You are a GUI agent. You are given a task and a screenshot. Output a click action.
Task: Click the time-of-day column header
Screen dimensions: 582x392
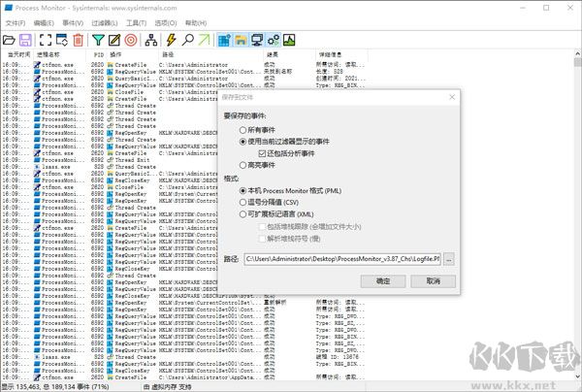17,54
